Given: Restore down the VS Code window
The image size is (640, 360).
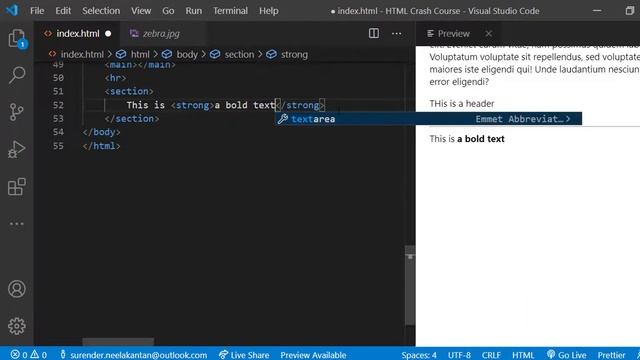Looking at the screenshot, I should 630,11.
